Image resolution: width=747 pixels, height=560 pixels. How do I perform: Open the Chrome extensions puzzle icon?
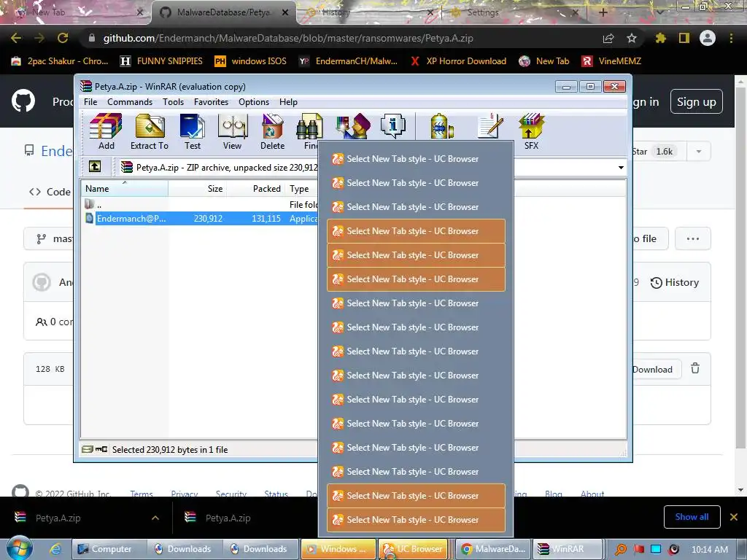click(x=660, y=38)
